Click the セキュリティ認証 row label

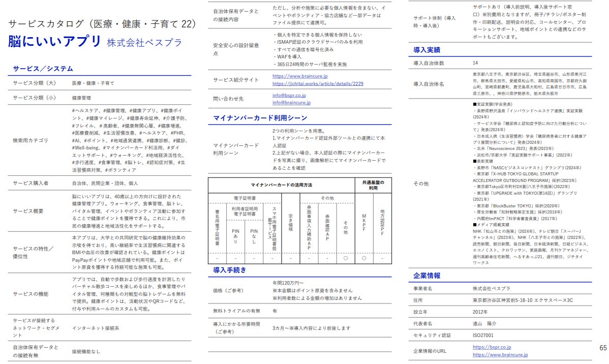(x=432, y=335)
